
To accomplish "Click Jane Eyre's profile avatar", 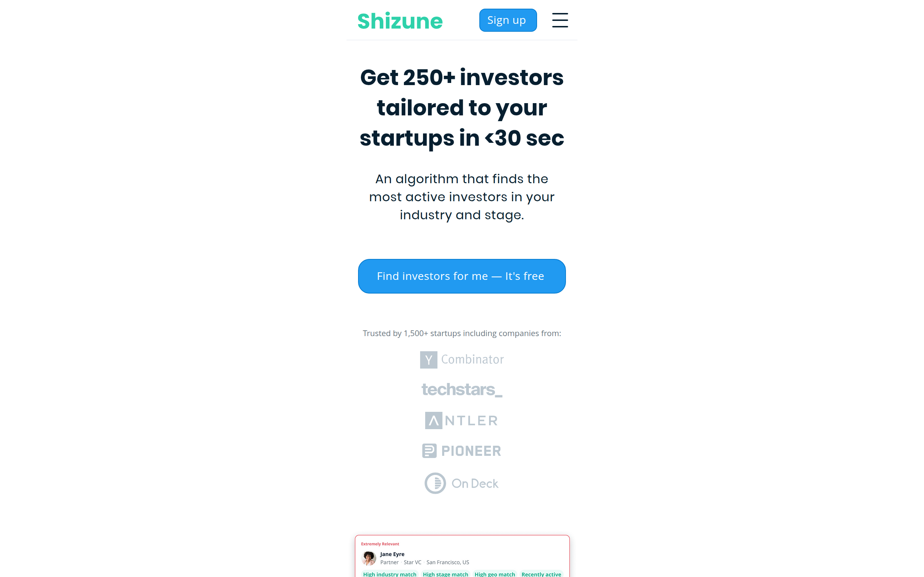I will 369,558.
